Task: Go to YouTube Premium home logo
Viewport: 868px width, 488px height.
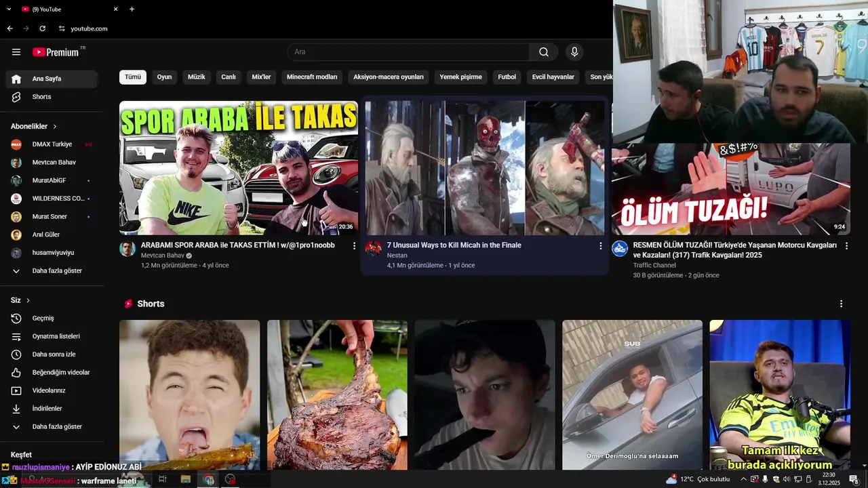Action: [57, 52]
